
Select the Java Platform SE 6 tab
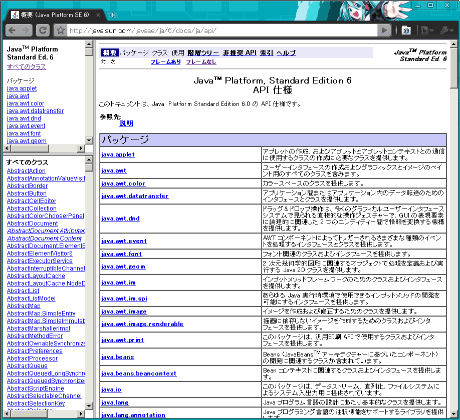[55, 15]
